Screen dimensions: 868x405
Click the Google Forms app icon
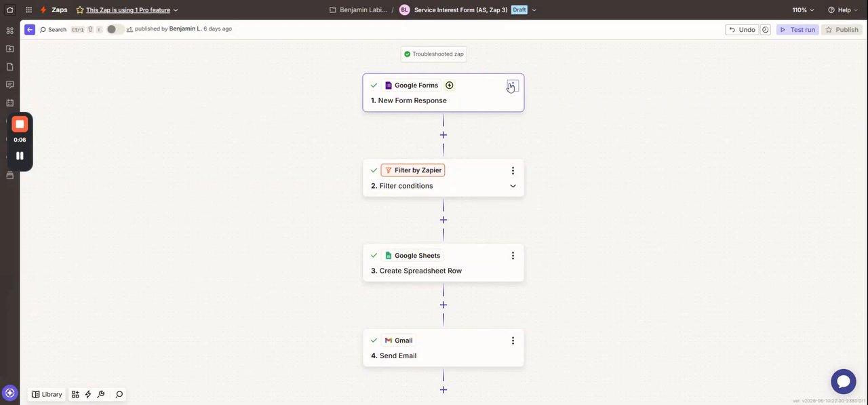click(x=389, y=85)
